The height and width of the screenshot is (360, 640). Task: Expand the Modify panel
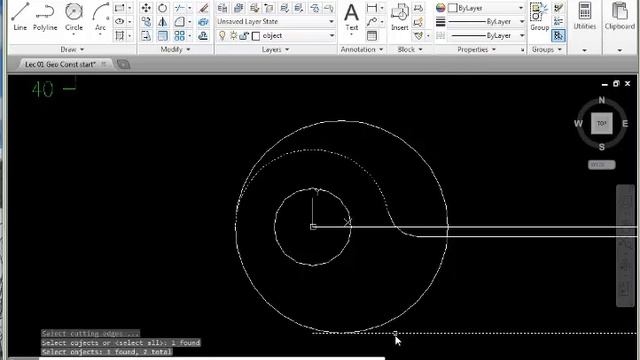176,49
